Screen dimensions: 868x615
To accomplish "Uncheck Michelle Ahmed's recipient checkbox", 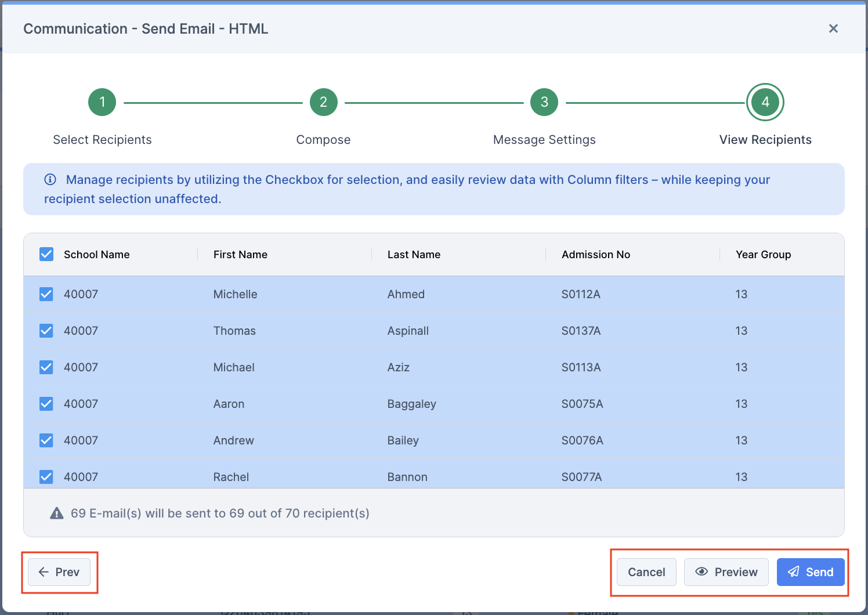I will click(x=46, y=294).
